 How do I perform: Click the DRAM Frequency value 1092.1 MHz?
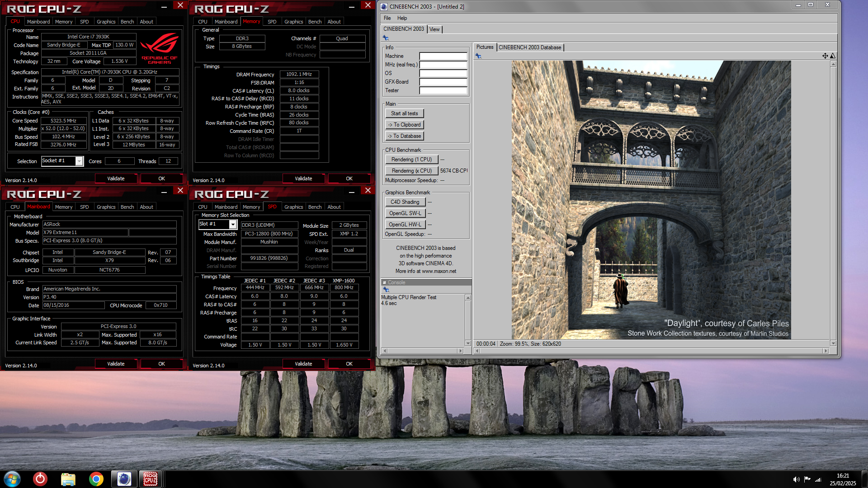pos(299,74)
